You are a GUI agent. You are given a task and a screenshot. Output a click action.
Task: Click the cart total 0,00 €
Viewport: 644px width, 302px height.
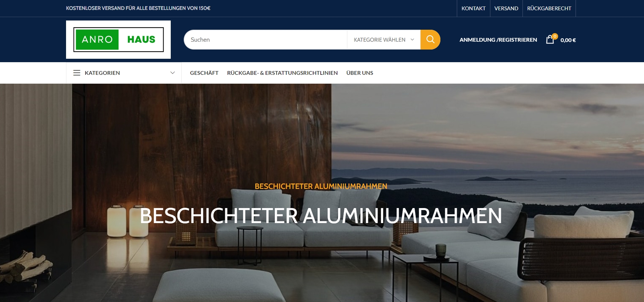click(568, 40)
